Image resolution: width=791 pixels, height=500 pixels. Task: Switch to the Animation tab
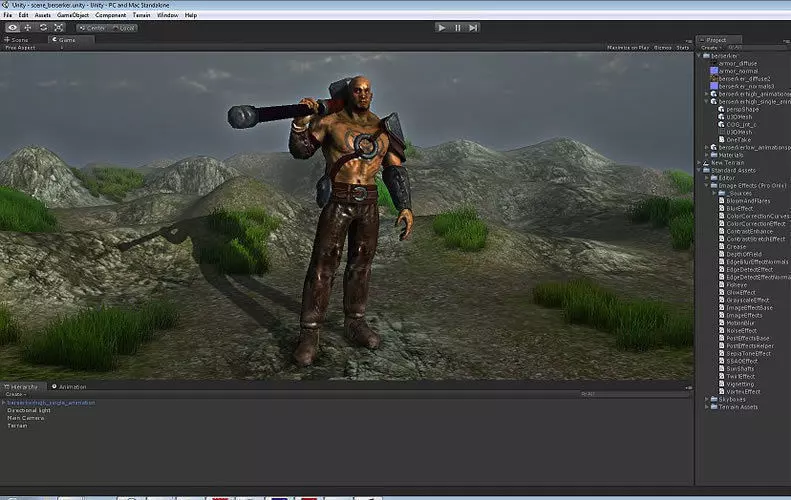(x=70, y=386)
